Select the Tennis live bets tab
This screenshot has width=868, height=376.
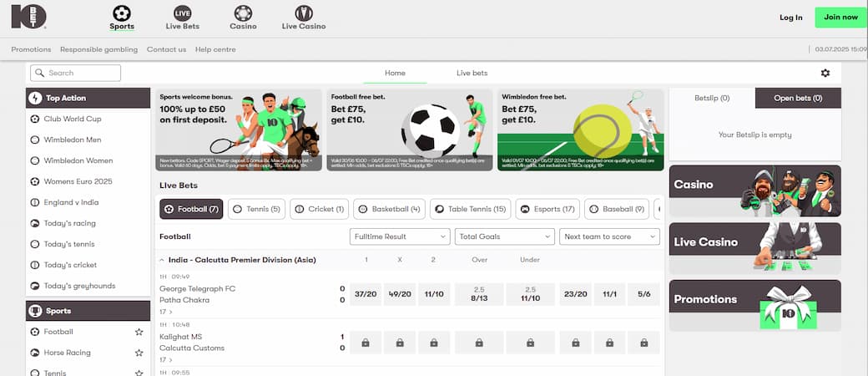256,209
